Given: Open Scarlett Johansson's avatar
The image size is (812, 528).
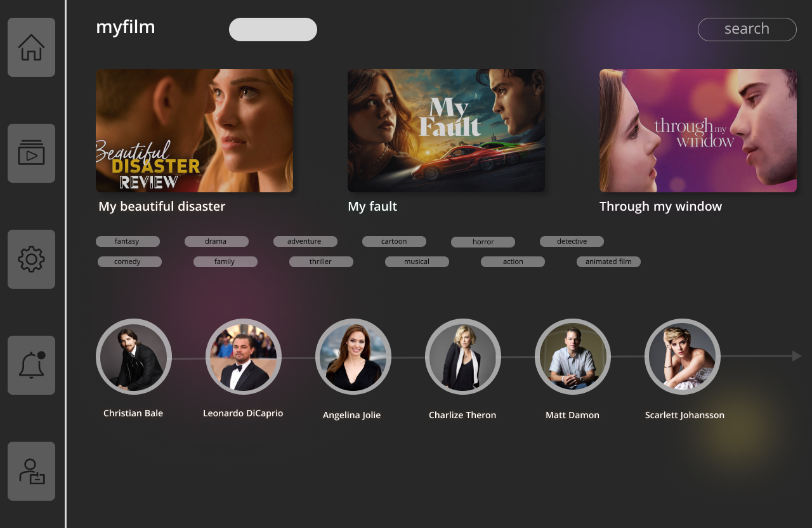Looking at the screenshot, I should tap(683, 357).
